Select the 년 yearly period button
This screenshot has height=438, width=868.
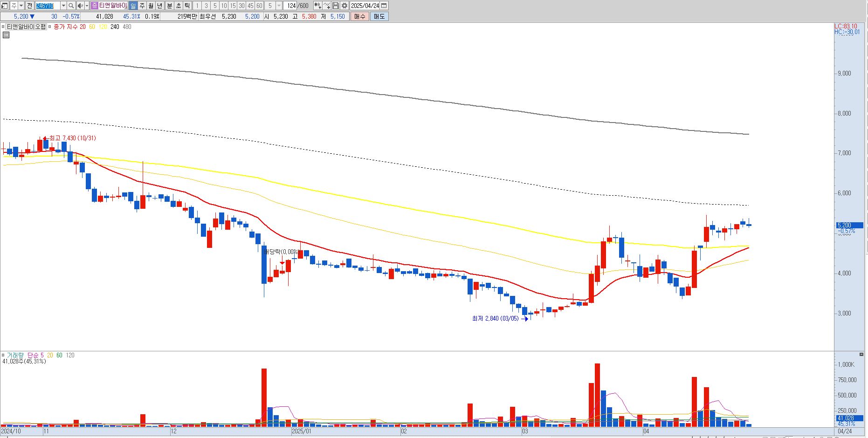[x=160, y=6]
